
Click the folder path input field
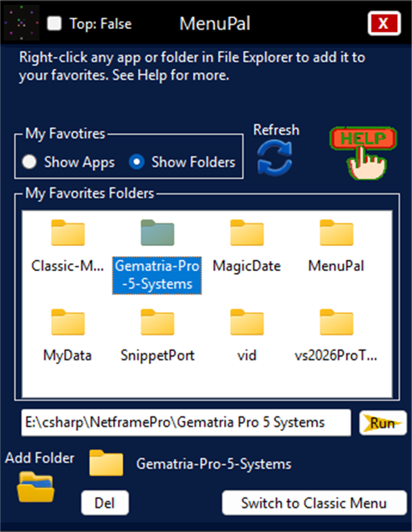click(x=186, y=422)
